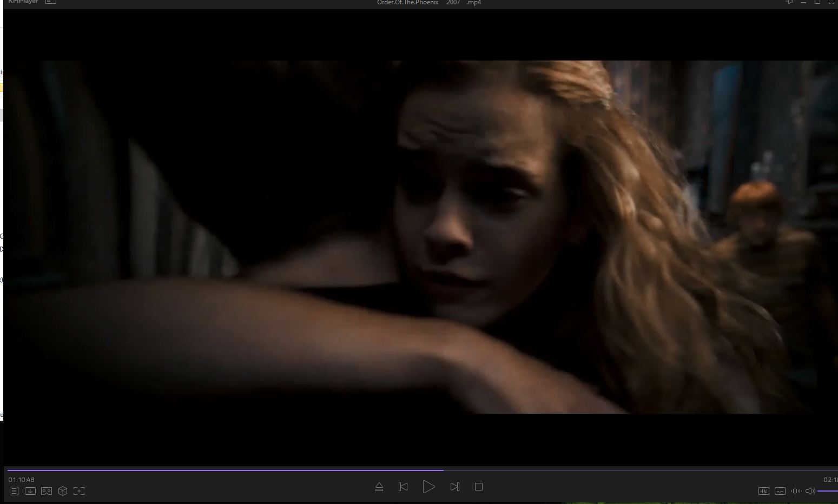
Task: Stop the video playback
Action: click(478, 487)
